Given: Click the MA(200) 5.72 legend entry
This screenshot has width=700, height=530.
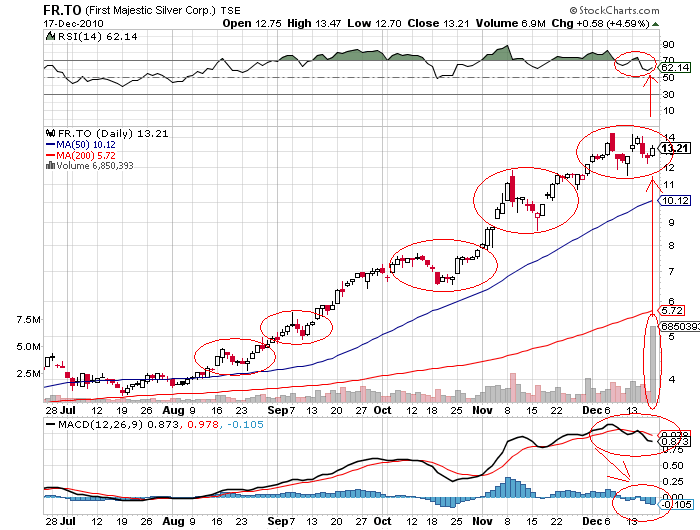Looking at the screenshot, I should [81, 155].
